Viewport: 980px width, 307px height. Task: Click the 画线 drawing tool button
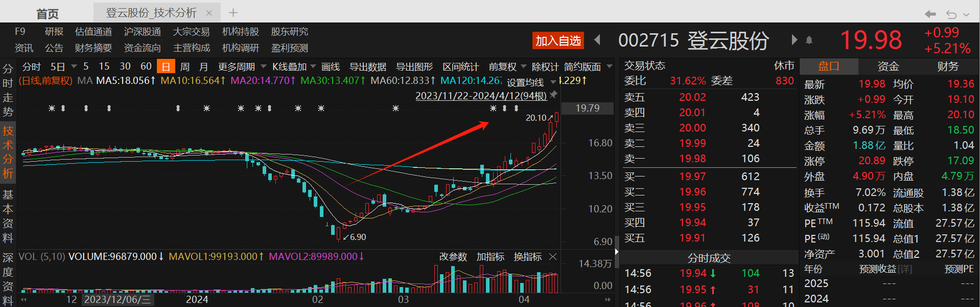coord(331,67)
